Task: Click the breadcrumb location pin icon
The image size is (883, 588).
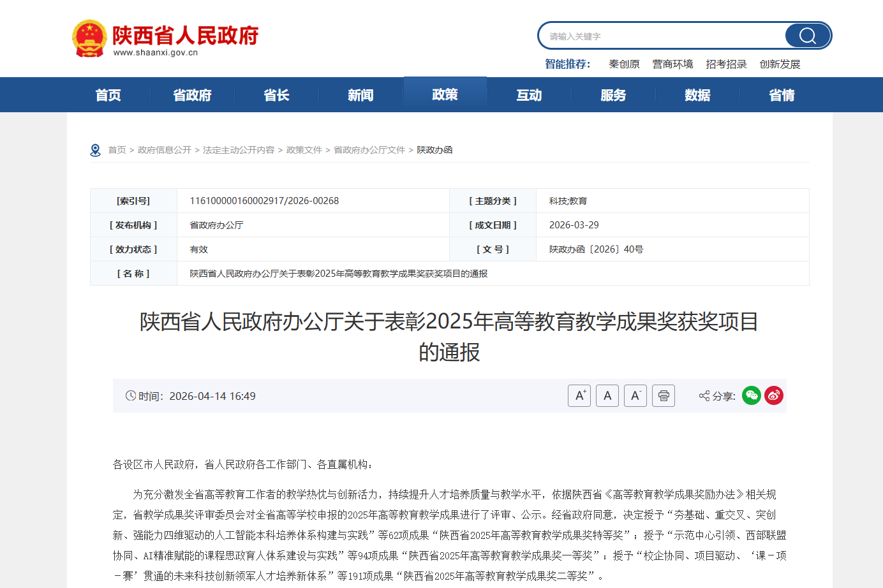Action: [x=96, y=150]
